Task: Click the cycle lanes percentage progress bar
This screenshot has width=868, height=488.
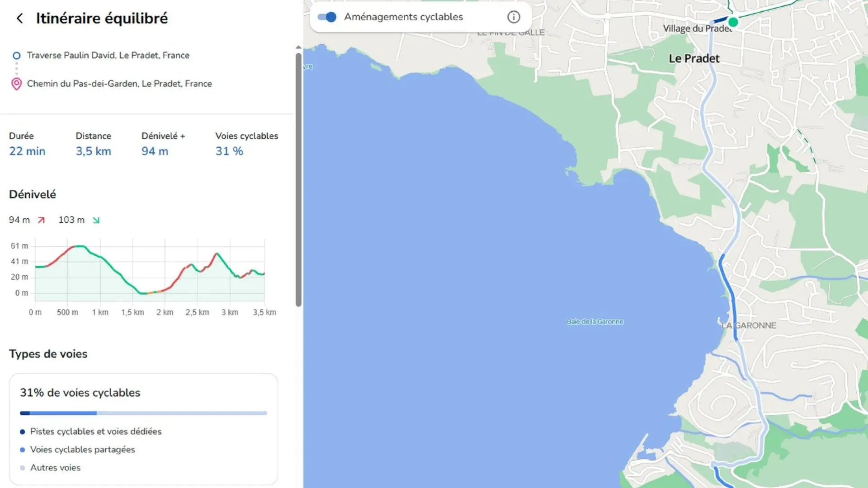Action: coord(143,413)
